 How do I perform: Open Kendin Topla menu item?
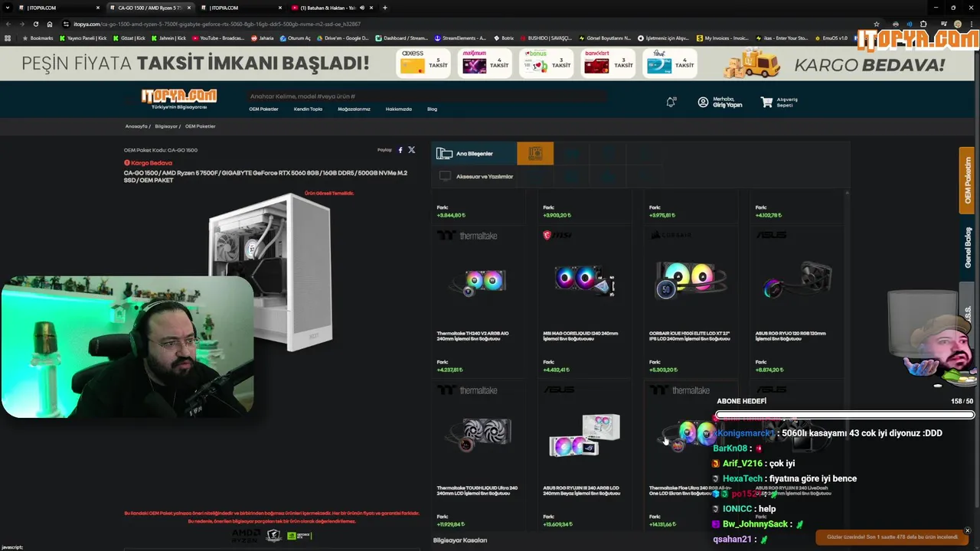click(308, 109)
